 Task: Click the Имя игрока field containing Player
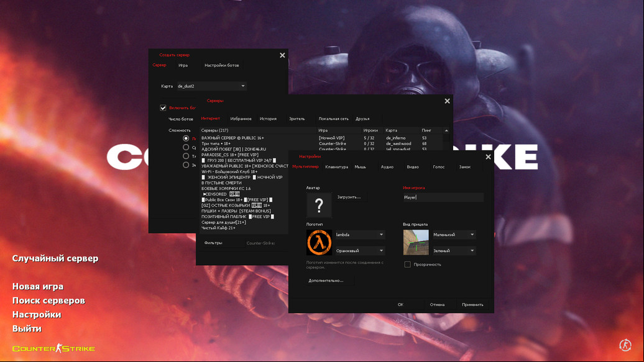(x=443, y=197)
